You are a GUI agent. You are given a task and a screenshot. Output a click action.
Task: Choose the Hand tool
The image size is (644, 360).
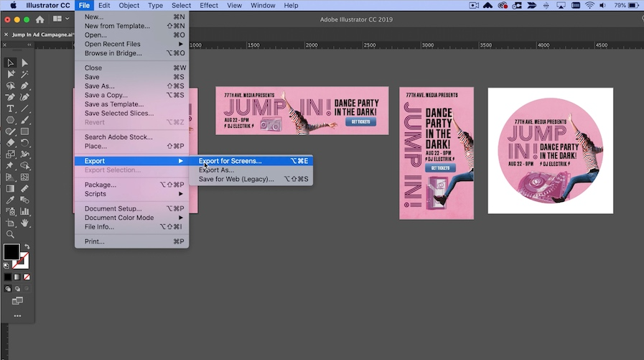[24, 223]
